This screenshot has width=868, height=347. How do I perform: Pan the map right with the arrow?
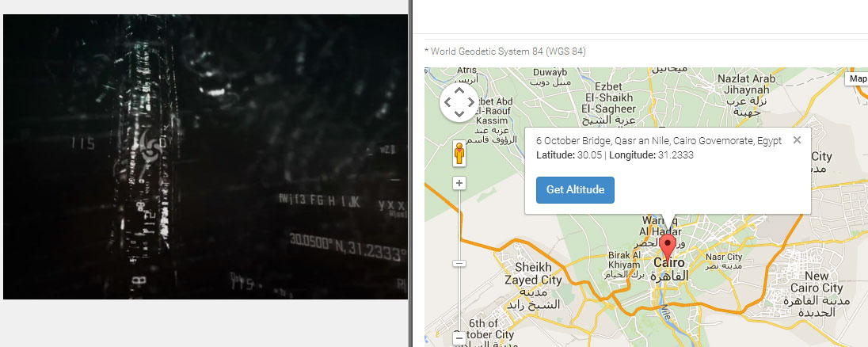[x=470, y=102]
